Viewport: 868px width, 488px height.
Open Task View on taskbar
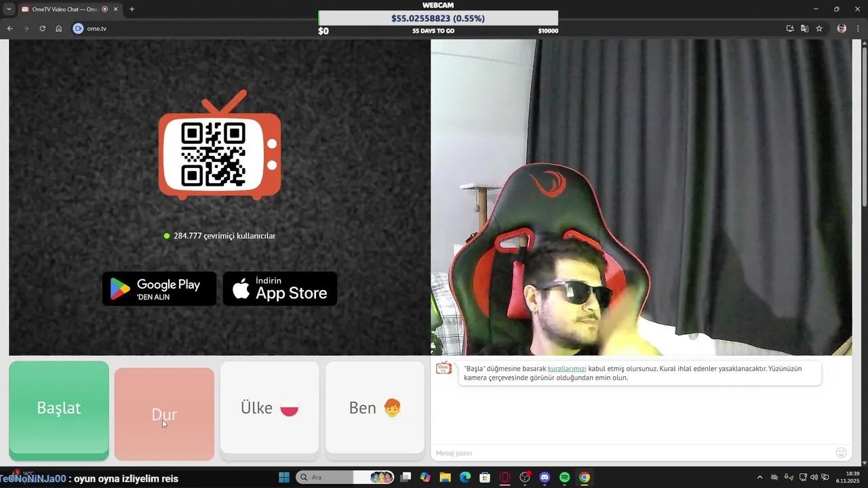[406, 477]
